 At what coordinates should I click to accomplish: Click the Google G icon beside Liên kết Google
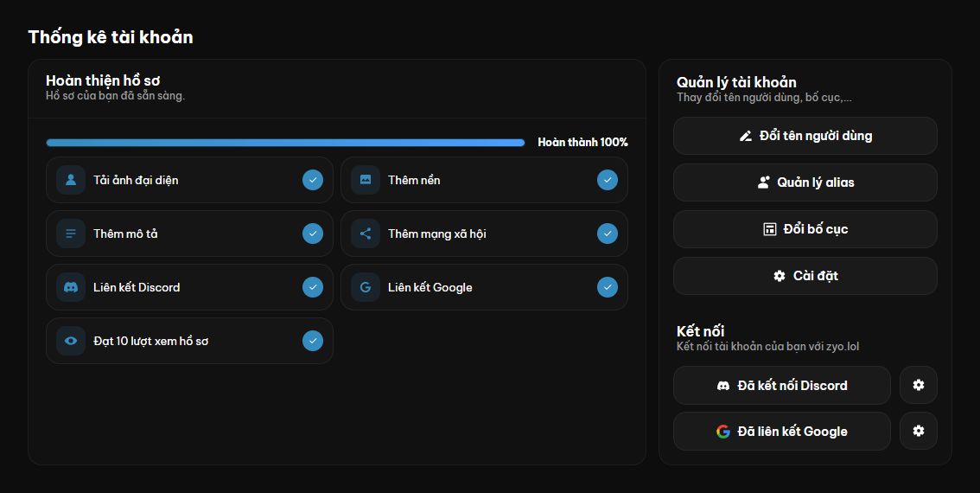pos(366,287)
